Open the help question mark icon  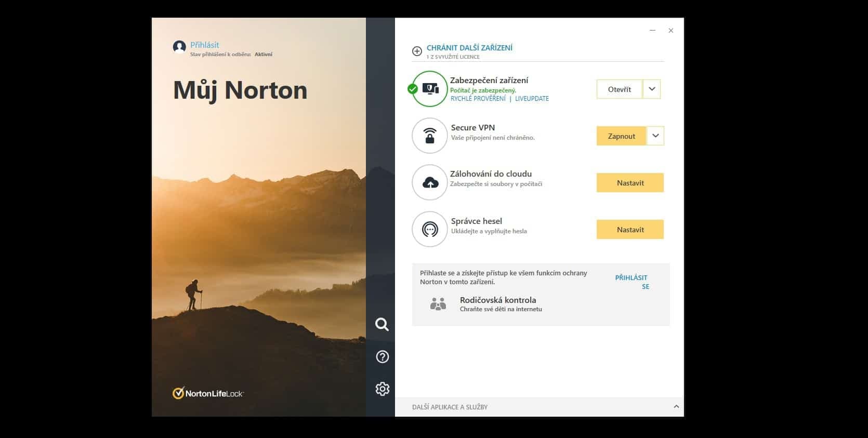click(x=382, y=357)
